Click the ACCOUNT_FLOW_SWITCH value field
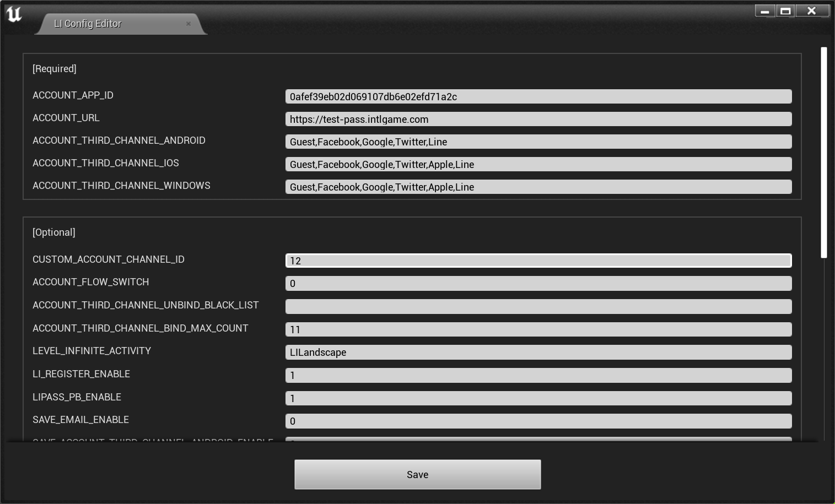Viewport: 835px width, 504px height. (538, 283)
